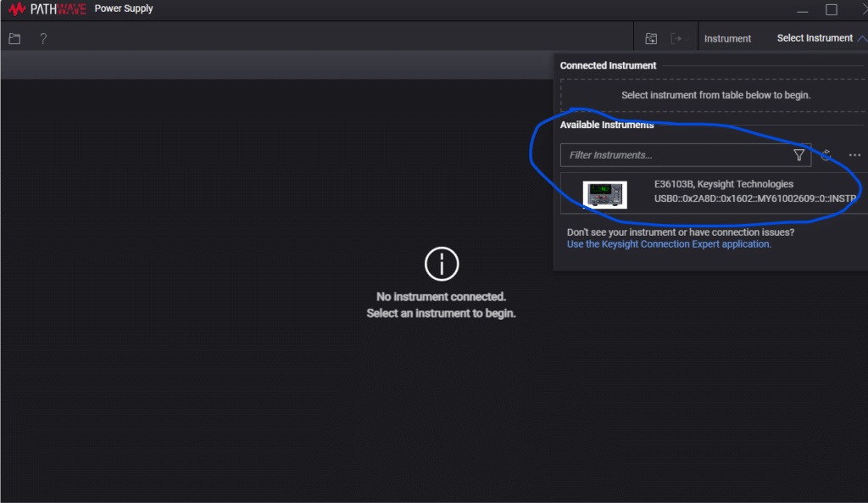Click the 'No instrument connected.' message
Viewport: 868px width, 503px height.
pyautogui.click(x=441, y=296)
